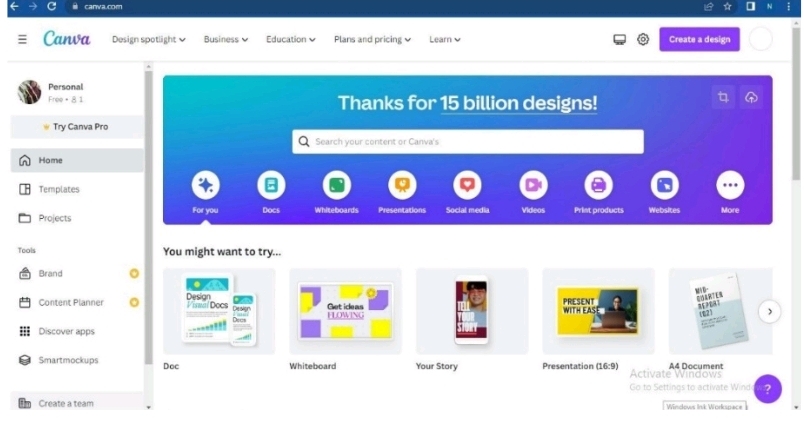Screen dimensions: 804x427
Task: Bookmark the page with the star icon
Action: pyautogui.click(x=728, y=7)
